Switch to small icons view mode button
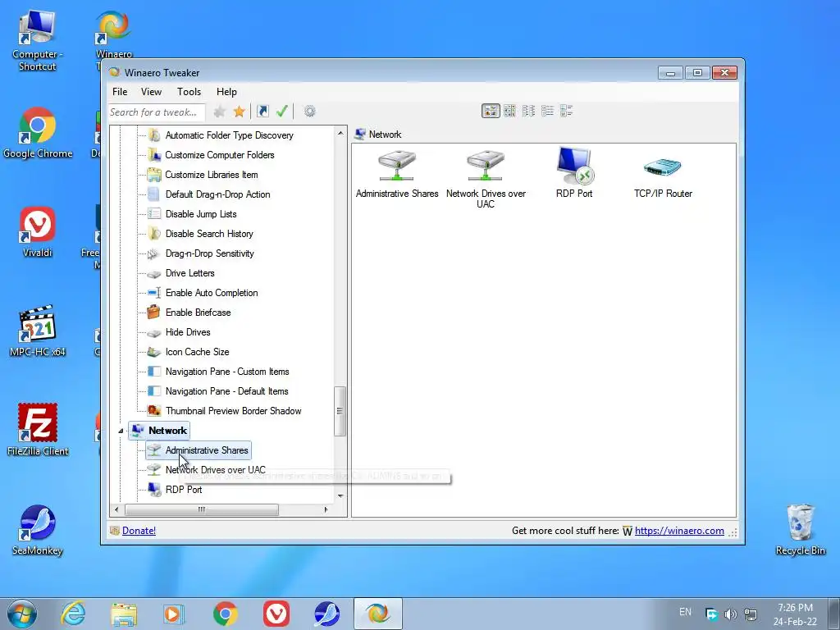 click(509, 111)
